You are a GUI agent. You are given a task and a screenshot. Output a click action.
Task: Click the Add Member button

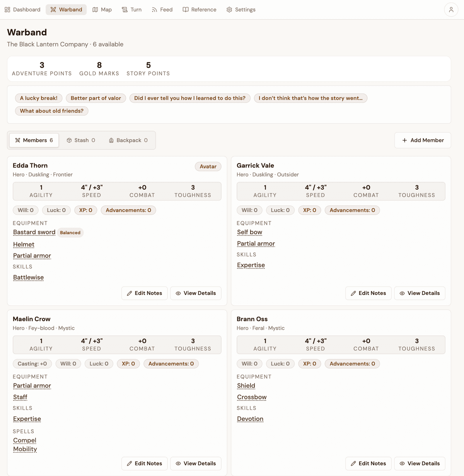[423, 140]
